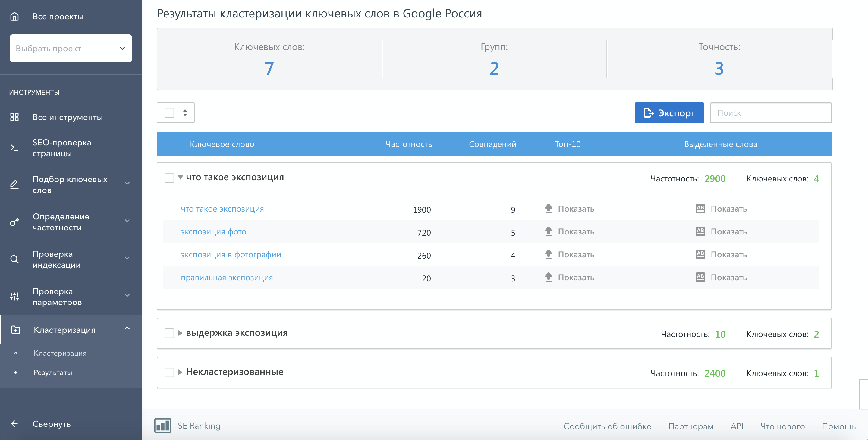
Task: Open the Выбрать проект dropdown
Action: click(71, 48)
